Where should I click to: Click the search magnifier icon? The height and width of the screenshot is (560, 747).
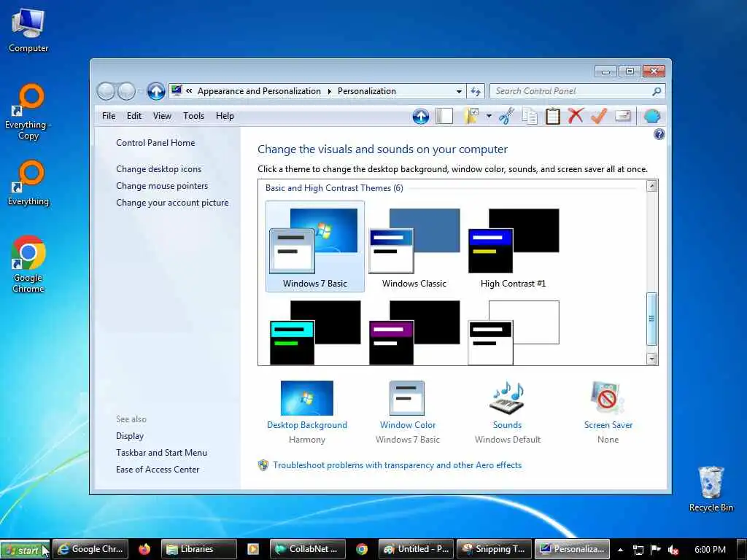[657, 91]
